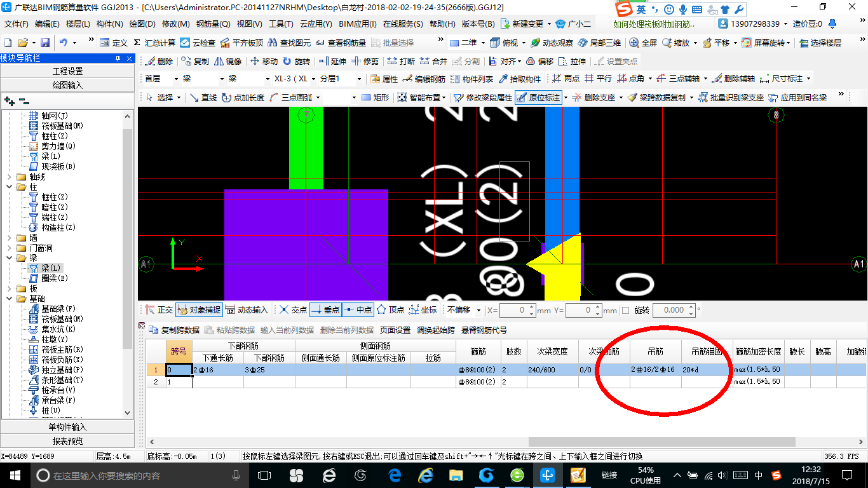Collapse the 基础 tree folder
The width and height of the screenshot is (868, 488).
(x=9, y=299)
